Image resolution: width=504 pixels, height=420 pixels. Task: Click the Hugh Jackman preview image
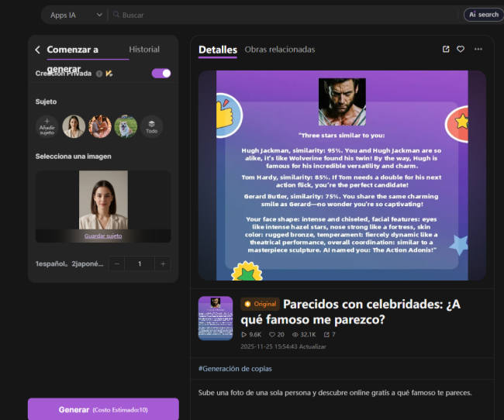pos(342,102)
